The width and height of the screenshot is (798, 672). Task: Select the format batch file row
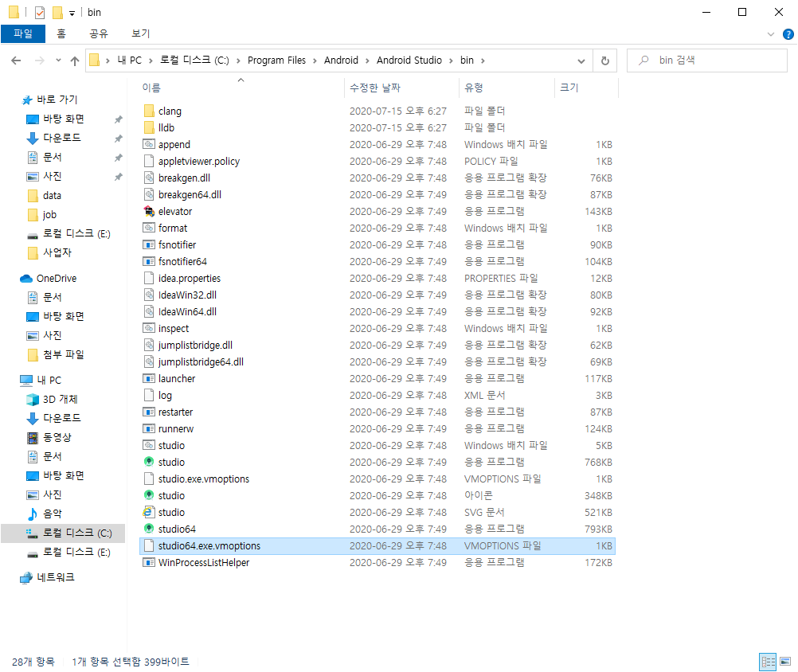pos(377,229)
